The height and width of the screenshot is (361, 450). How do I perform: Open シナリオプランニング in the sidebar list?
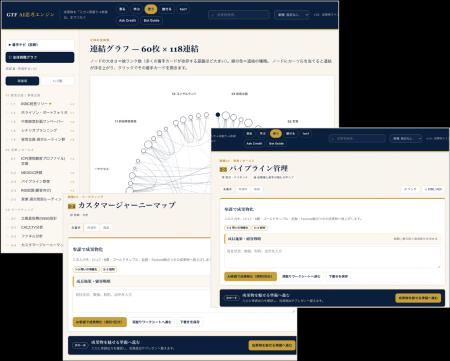click(39, 130)
